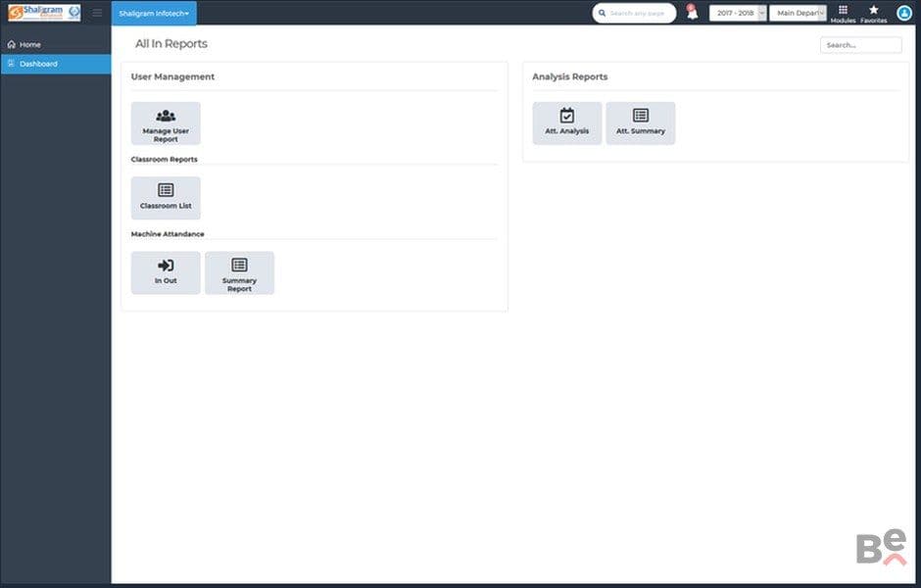Click the Classroom Reports label
Viewport: 921px width, 588px height.
pyautogui.click(x=164, y=159)
